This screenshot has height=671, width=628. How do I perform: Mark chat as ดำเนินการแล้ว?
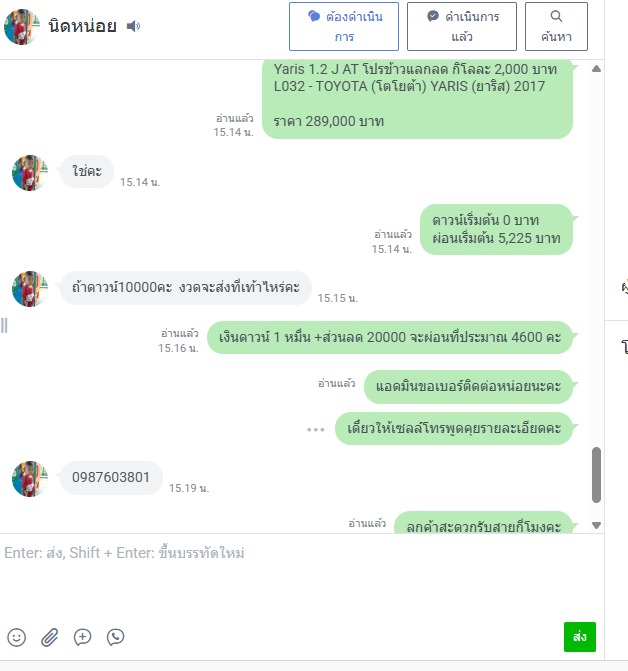(462, 27)
